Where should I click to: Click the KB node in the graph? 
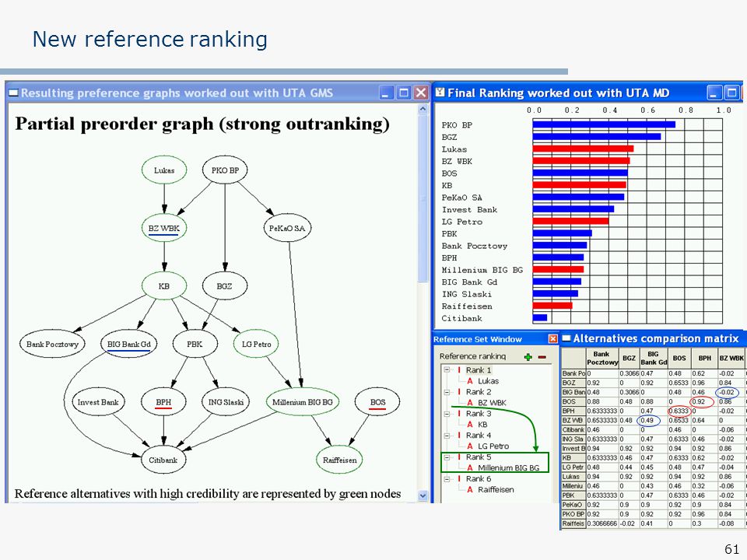[x=164, y=286]
